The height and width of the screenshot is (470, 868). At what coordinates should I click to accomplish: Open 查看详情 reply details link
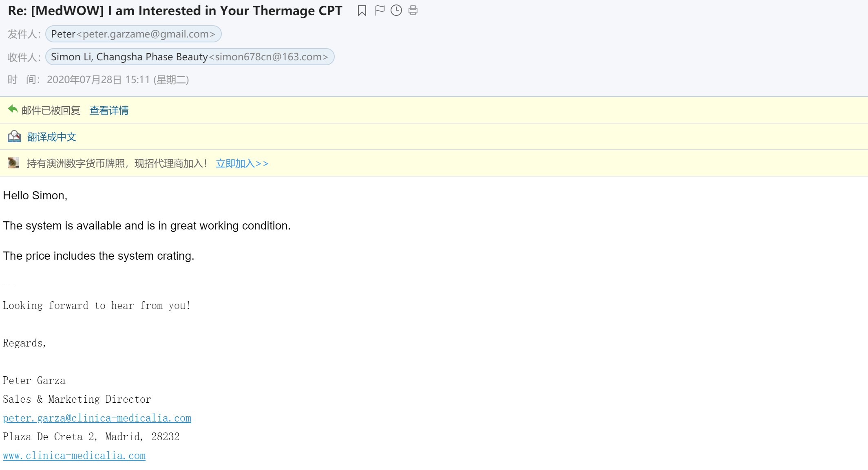(109, 110)
